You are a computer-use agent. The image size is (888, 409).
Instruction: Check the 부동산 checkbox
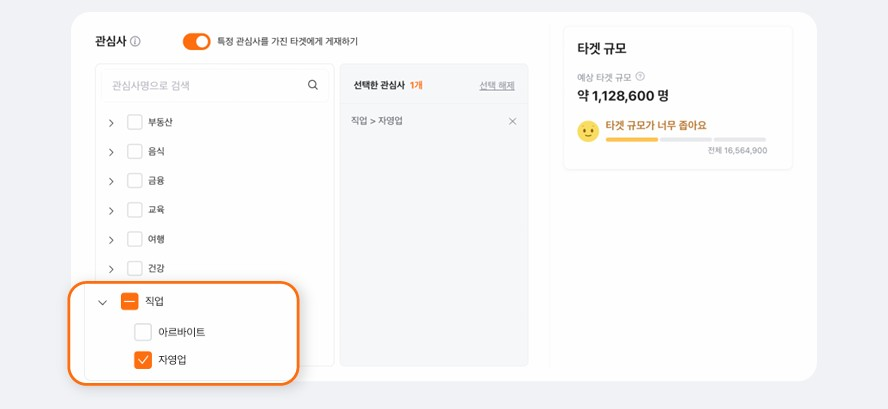pyautogui.click(x=135, y=122)
